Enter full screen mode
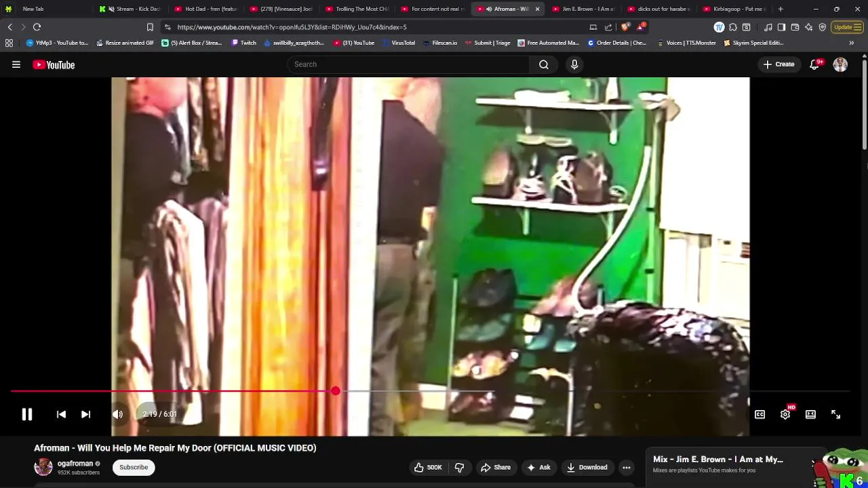868x488 pixels. pyautogui.click(x=835, y=415)
